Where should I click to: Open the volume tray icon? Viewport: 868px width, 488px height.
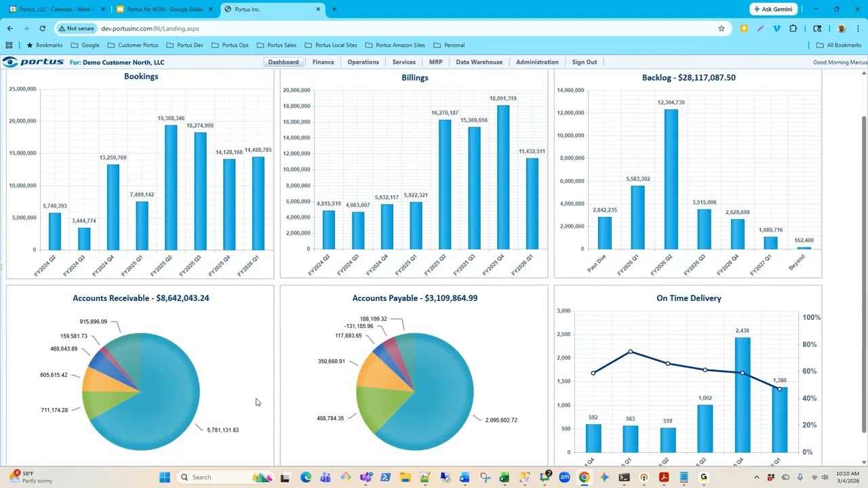point(826,477)
